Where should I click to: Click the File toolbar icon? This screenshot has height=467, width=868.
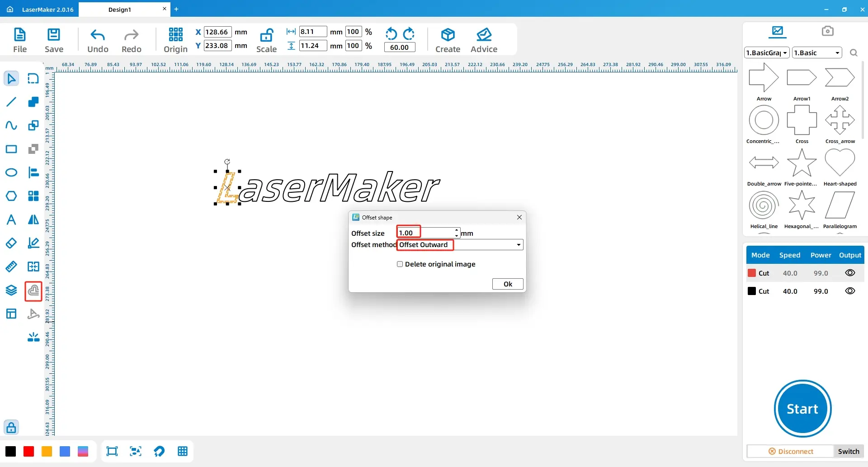coord(20,40)
